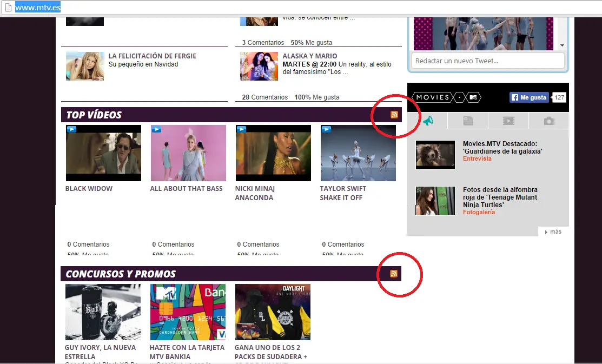Open the Nicki Minaj Anaconda video thumbnail
Viewport: 602px width, 364px height.
pos(273,153)
